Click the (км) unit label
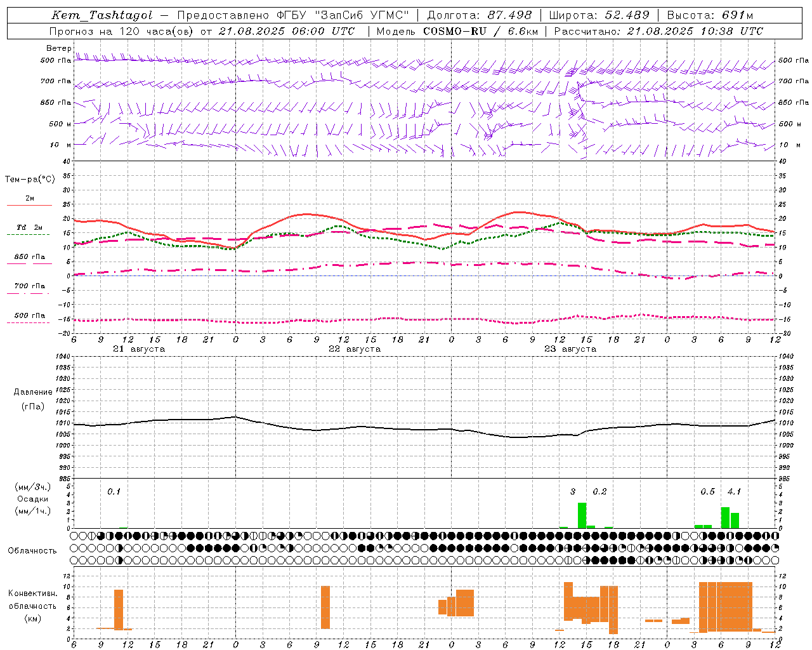This screenshot has width=812, height=650. pos(32,618)
